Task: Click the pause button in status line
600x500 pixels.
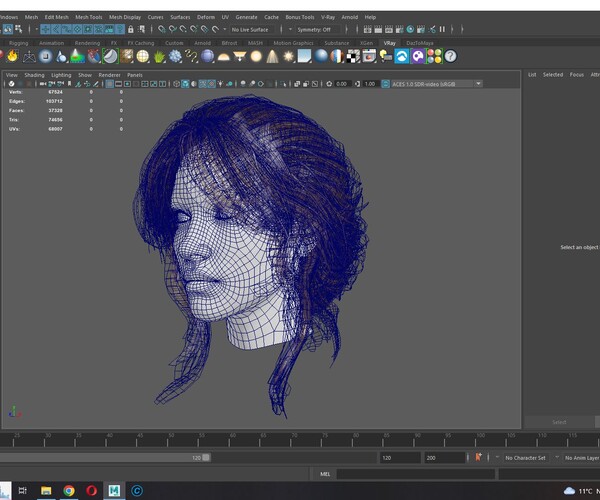Action: (x=442, y=29)
